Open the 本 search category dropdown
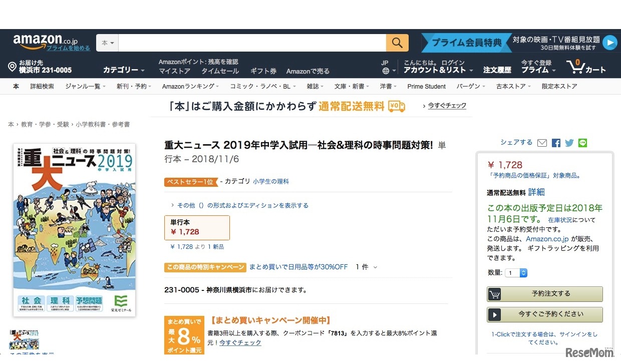This screenshot has height=364, width=621. point(108,43)
